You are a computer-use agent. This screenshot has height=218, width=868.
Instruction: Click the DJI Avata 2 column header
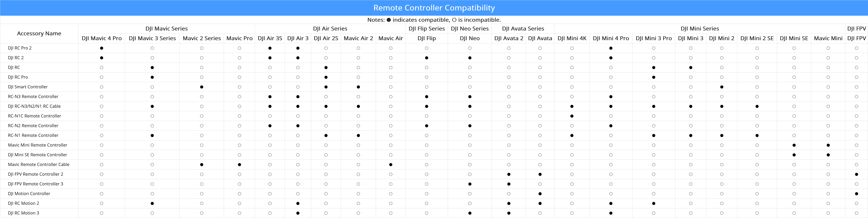coord(508,38)
